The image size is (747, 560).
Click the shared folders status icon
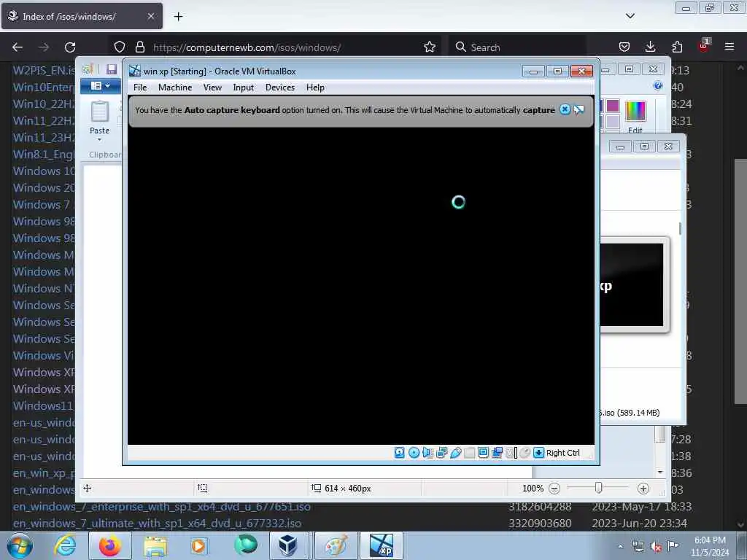(469, 452)
